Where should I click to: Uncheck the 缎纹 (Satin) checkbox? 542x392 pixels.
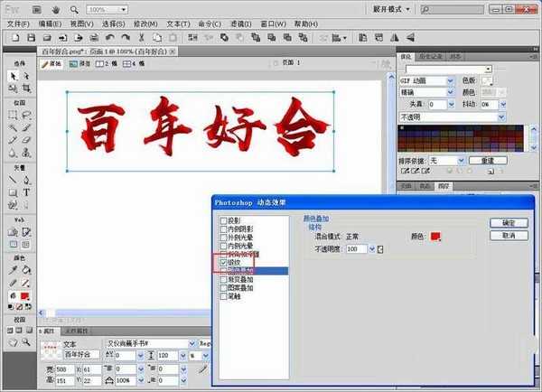(225, 262)
